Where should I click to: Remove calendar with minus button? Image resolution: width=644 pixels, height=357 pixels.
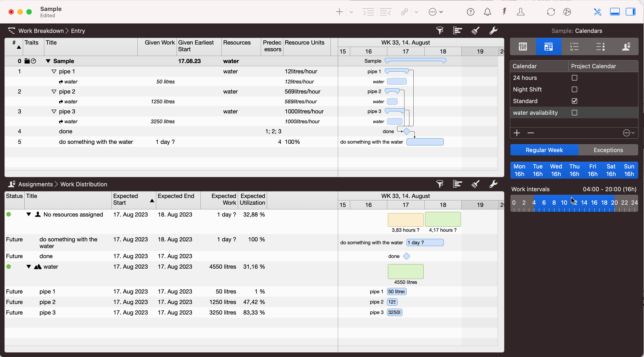coord(530,133)
